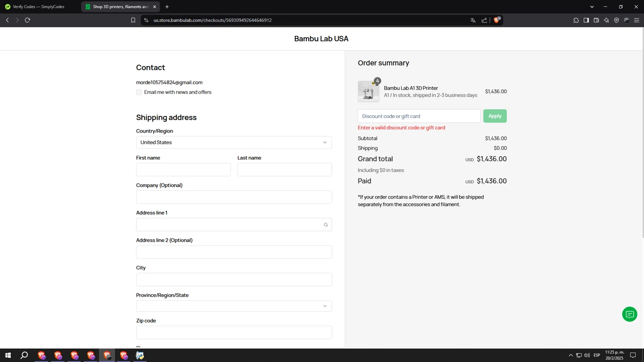Open Brave VPN icon
This screenshot has height=362, width=644.
tap(617, 20)
